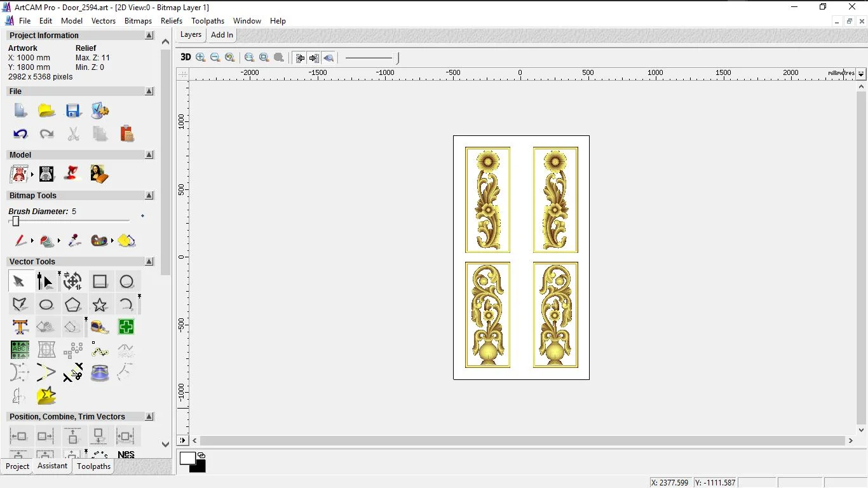The height and width of the screenshot is (488, 868).
Task: Open the Add In tab
Action: coord(222,35)
